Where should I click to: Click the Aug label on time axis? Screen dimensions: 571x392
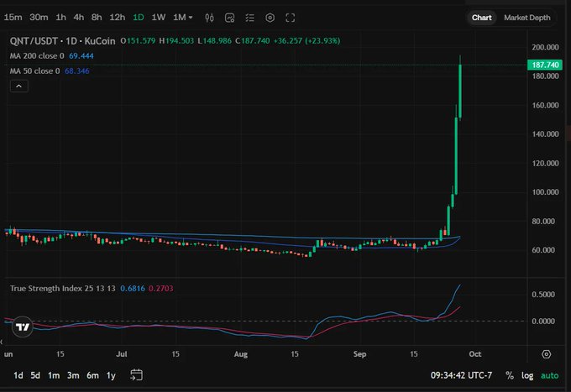point(241,354)
